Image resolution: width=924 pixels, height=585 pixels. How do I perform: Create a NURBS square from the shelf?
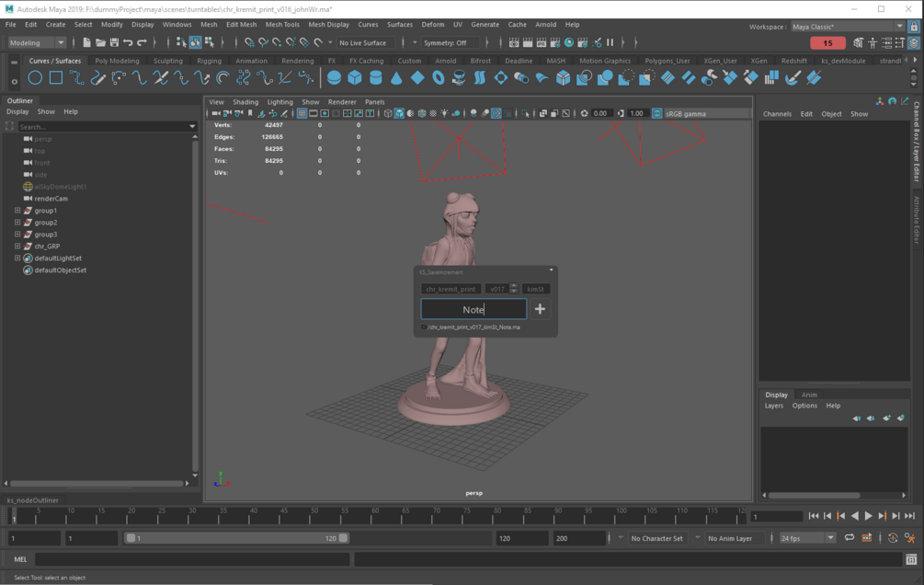pyautogui.click(x=56, y=78)
